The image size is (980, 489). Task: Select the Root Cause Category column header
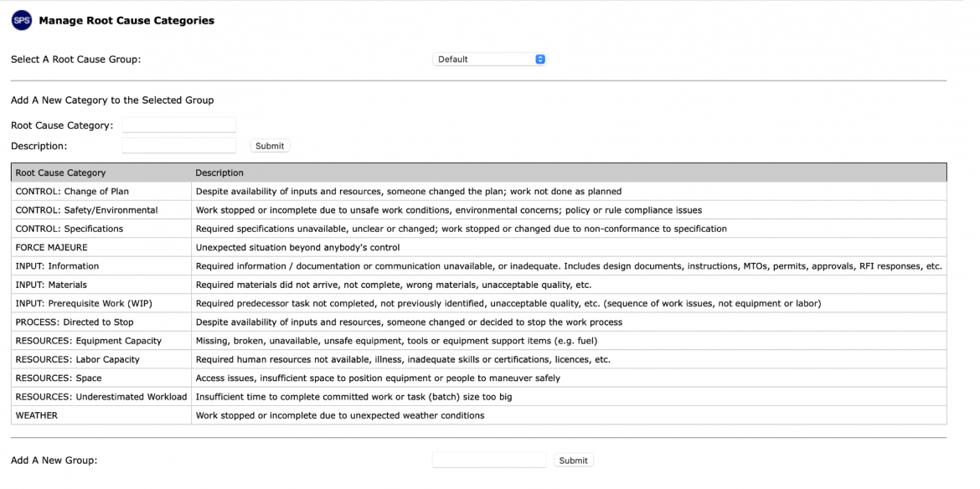pyautogui.click(x=60, y=173)
